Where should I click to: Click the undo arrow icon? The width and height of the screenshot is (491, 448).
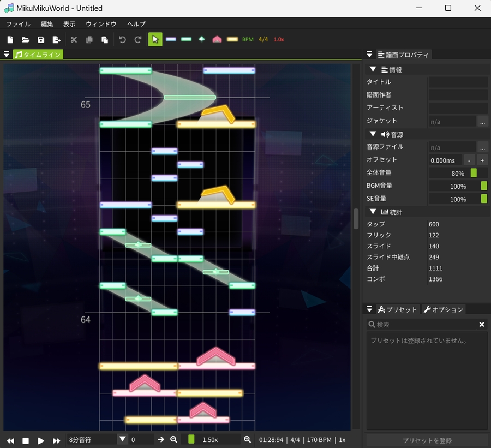(122, 39)
